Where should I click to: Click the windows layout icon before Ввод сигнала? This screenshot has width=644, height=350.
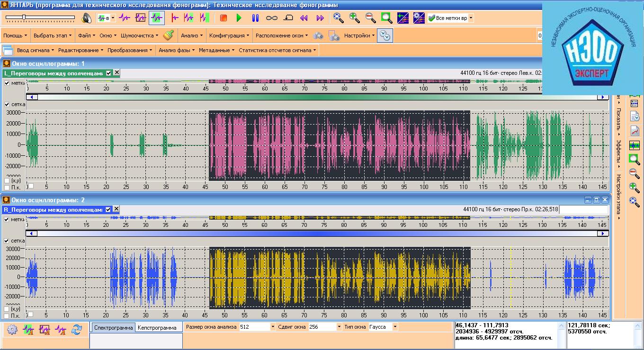pos(8,50)
